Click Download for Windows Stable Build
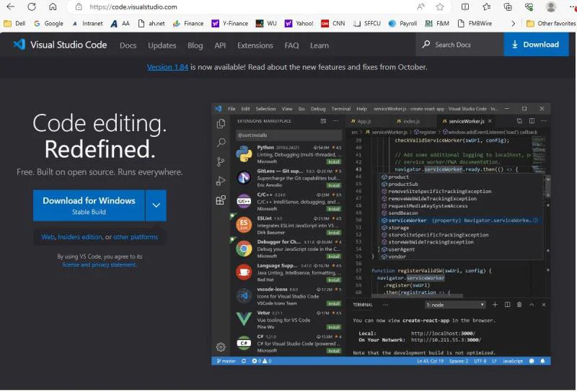 click(89, 205)
